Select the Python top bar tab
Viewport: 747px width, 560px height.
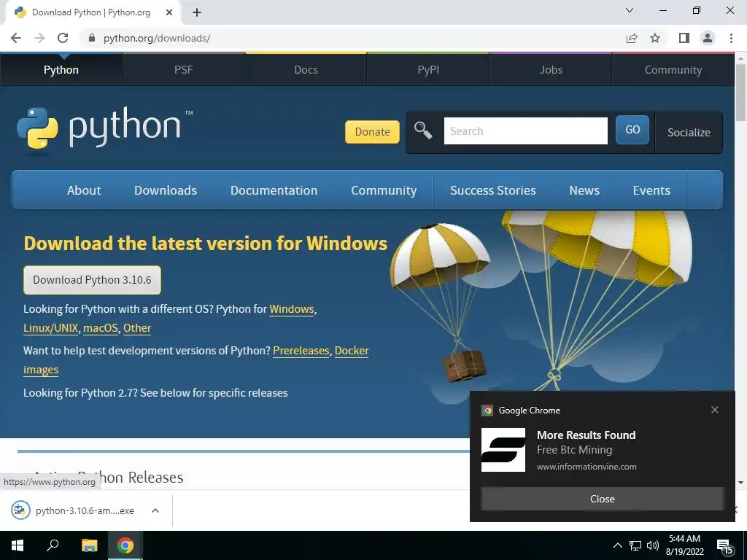click(61, 69)
